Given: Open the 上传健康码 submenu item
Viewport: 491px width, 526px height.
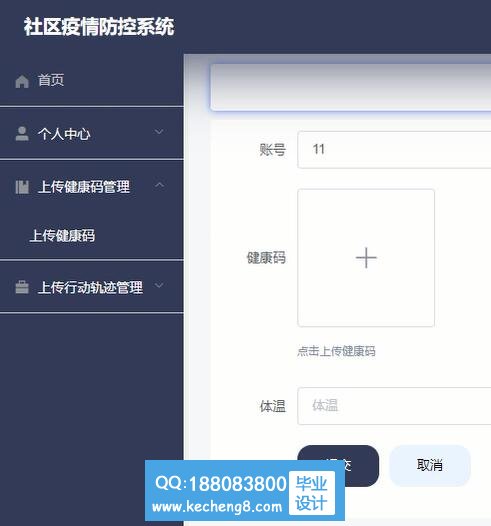Looking at the screenshot, I should [x=92, y=235].
